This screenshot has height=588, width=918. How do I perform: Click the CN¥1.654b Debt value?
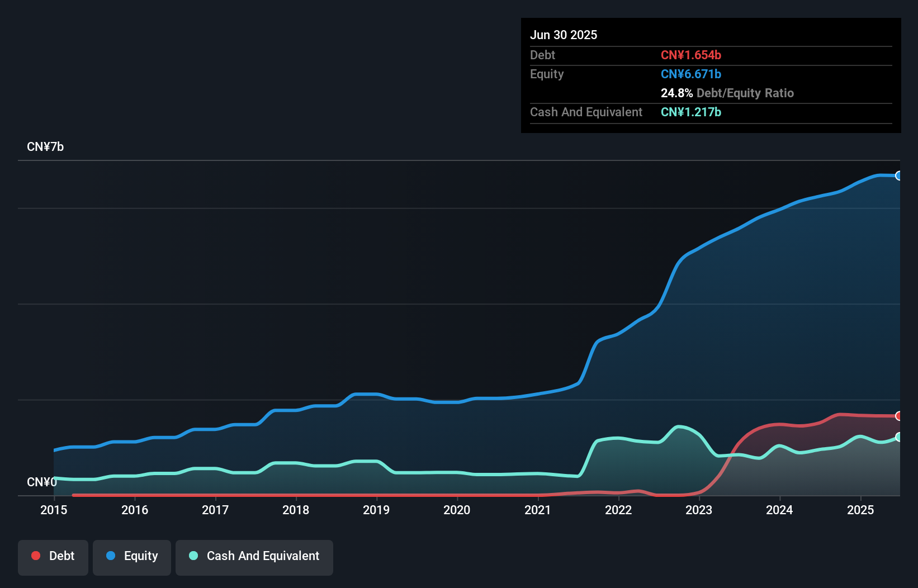[x=691, y=55]
